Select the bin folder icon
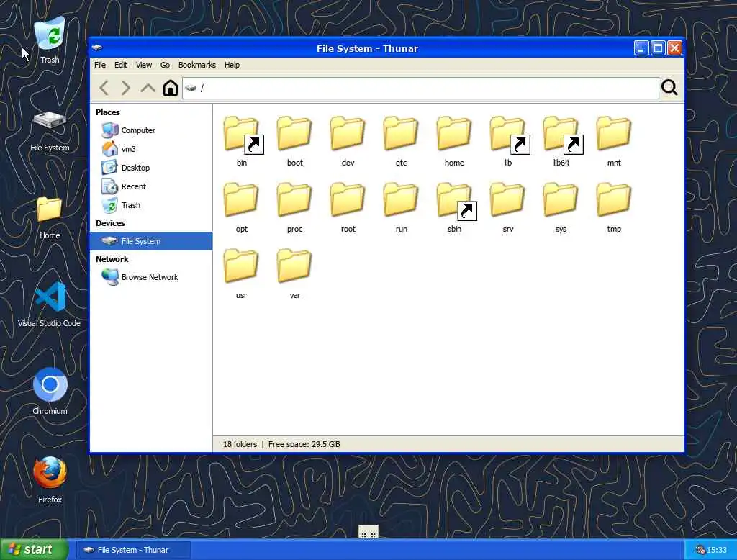Image resolution: width=737 pixels, height=560 pixels. point(242,135)
